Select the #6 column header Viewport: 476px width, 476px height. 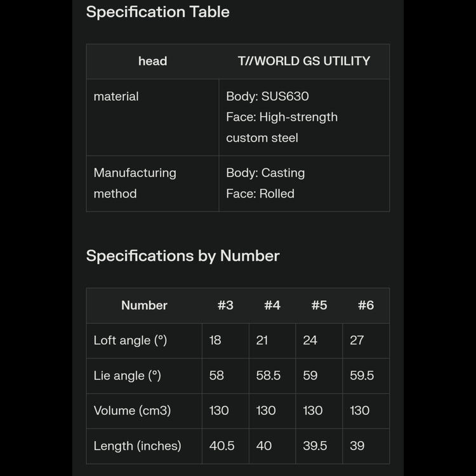(x=366, y=305)
